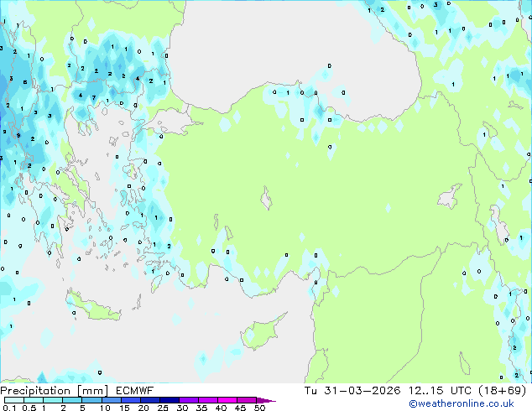Click the '12..15 UTC' time text
The height and width of the screenshot is (411, 532).
[440, 391]
